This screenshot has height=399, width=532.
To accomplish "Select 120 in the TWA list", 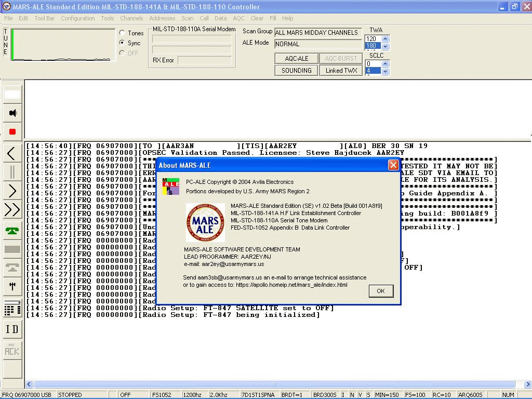I will tap(373, 38).
